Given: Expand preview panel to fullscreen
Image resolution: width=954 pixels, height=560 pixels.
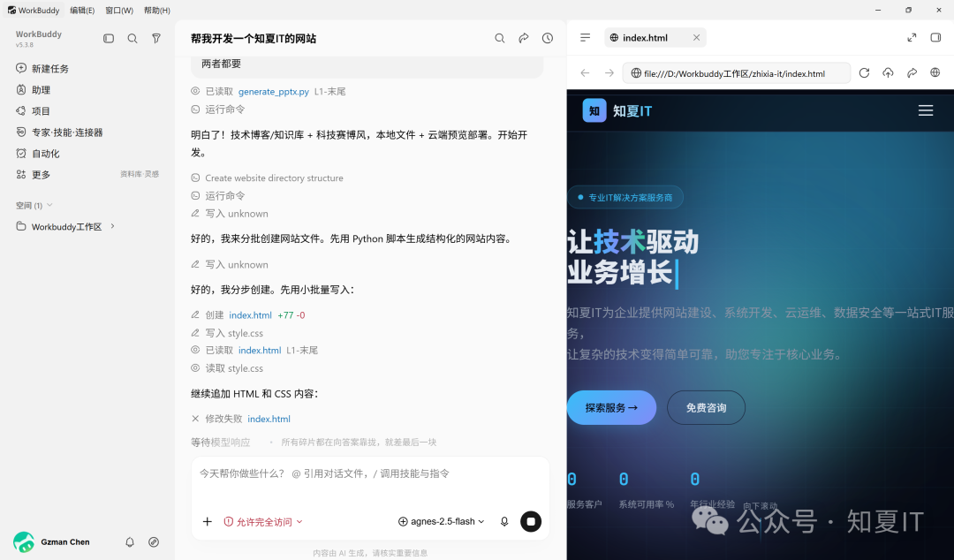Looking at the screenshot, I should tap(912, 38).
